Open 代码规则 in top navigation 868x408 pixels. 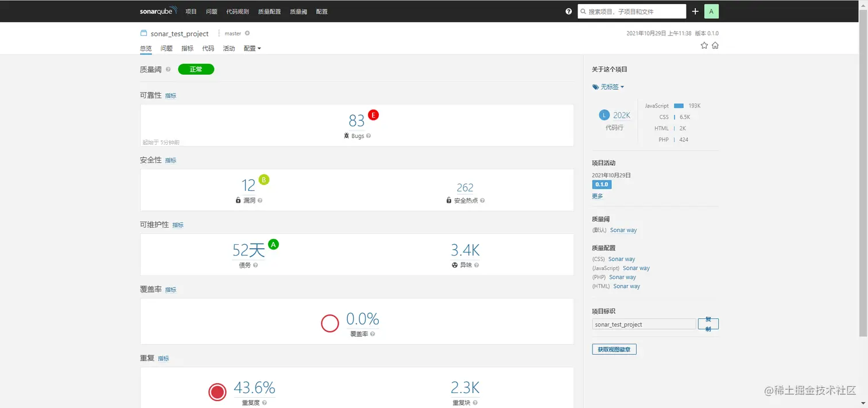pyautogui.click(x=238, y=11)
